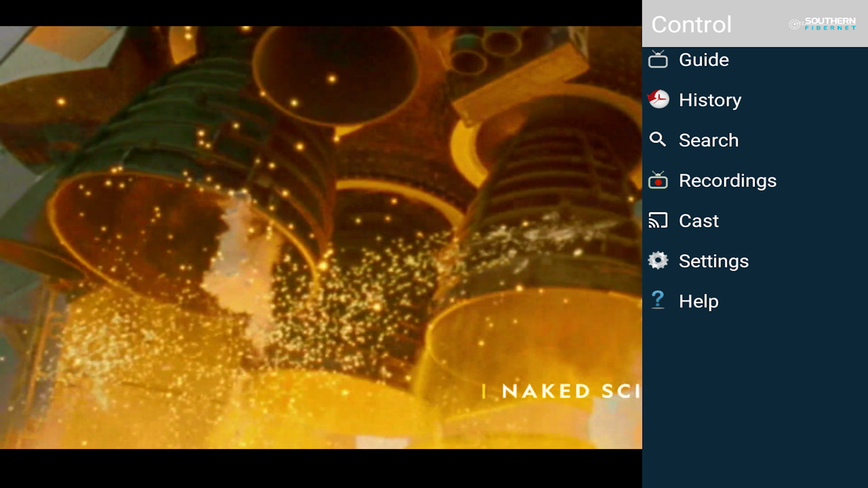Image resolution: width=868 pixels, height=488 pixels.
Task: Open the History menu entry
Action: (710, 100)
